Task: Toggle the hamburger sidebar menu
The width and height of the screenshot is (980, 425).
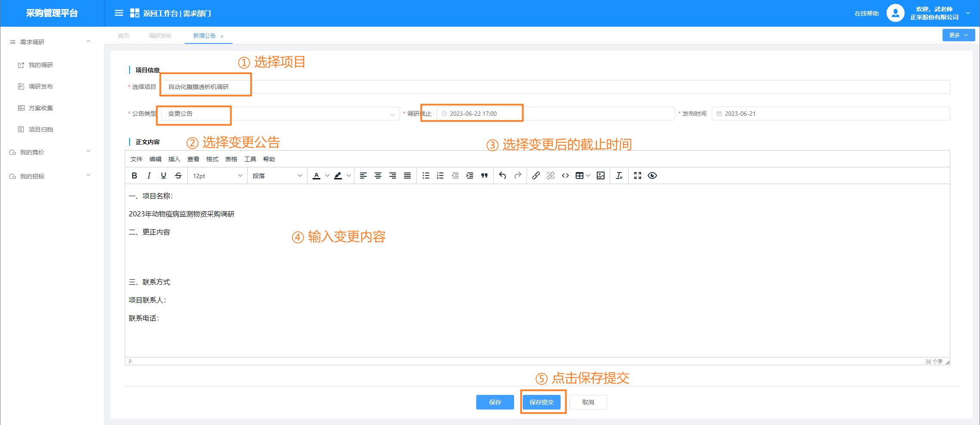Action: click(119, 13)
